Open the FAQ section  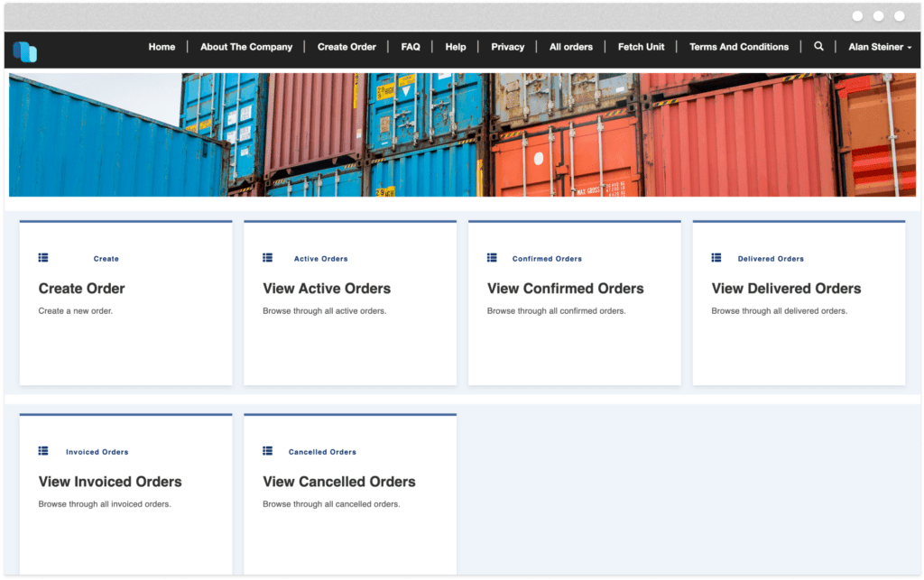(410, 46)
